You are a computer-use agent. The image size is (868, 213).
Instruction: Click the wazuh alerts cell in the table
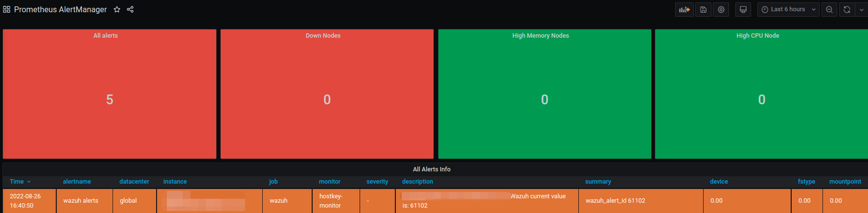pos(81,201)
